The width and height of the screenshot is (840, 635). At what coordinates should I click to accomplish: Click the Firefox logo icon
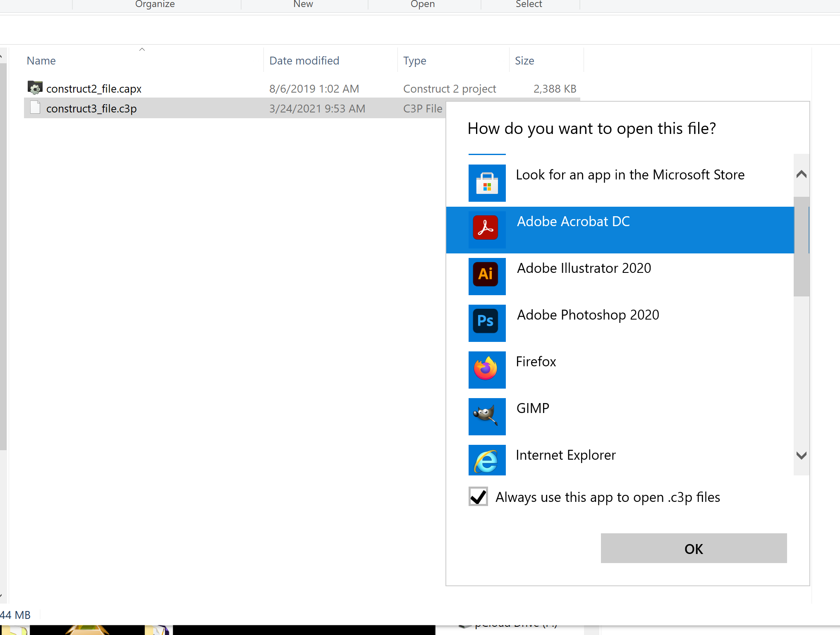pyautogui.click(x=487, y=370)
